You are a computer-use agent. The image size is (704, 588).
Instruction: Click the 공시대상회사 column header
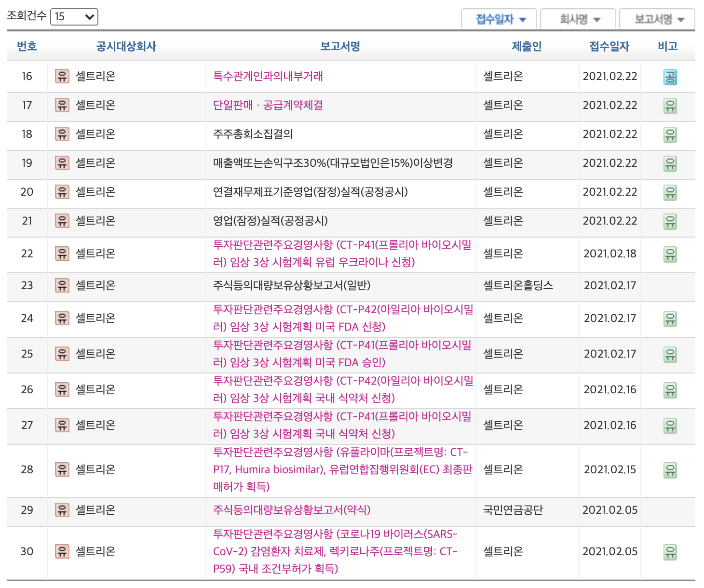[x=126, y=46]
